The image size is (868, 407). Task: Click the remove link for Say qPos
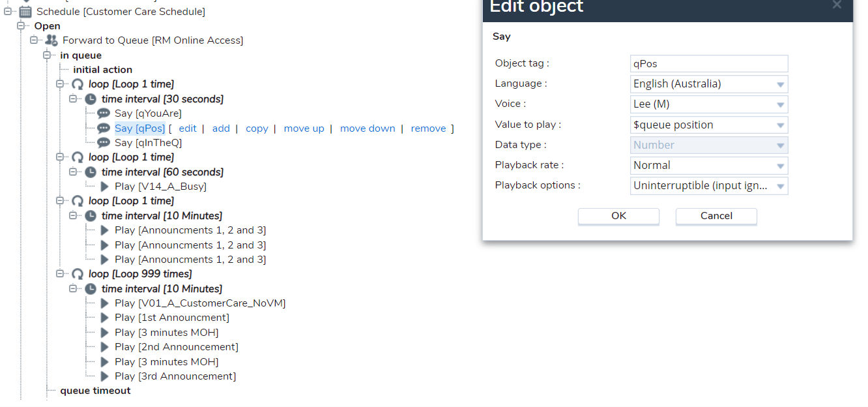(428, 128)
